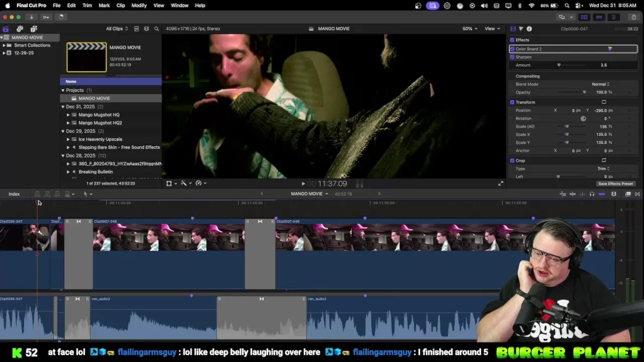Click viewer full-screen expand arrows icon
This screenshot has width=644, height=362.
pos(501,184)
